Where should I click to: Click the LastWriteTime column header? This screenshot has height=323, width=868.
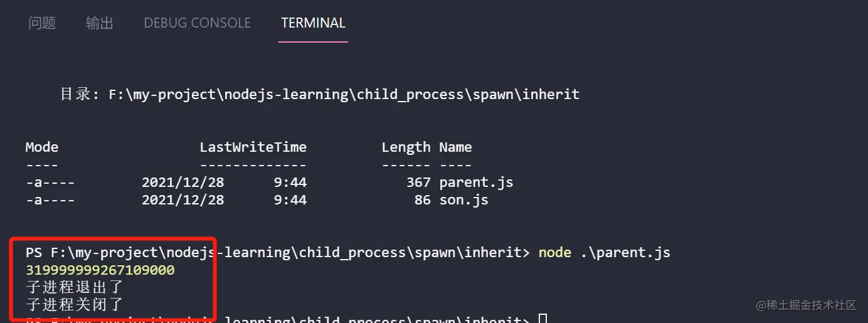click(x=253, y=147)
